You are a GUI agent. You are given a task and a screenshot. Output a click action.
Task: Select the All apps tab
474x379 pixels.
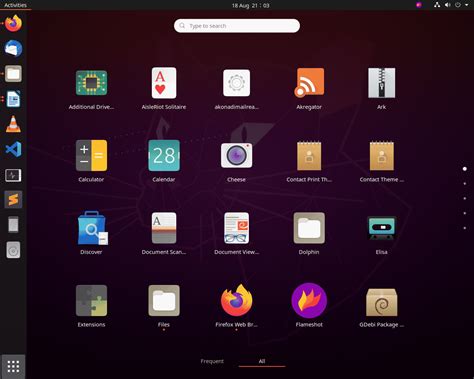pyautogui.click(x=262, y=361)
